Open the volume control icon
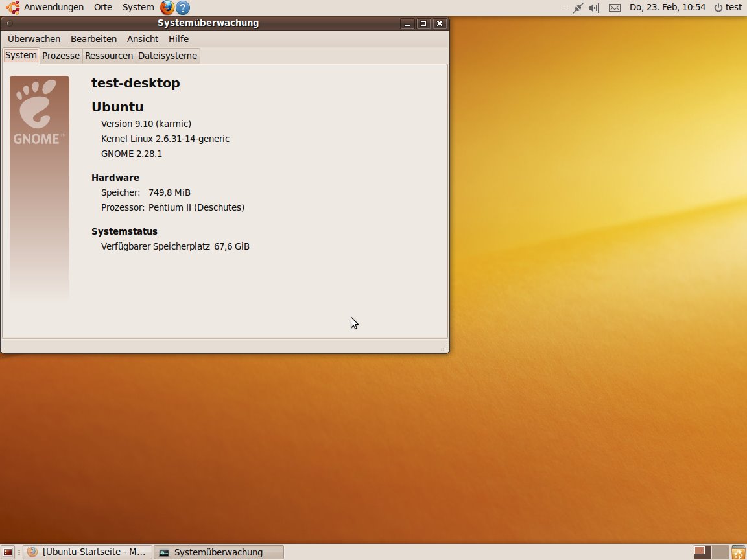747x560 pixels. coord(594,8)
